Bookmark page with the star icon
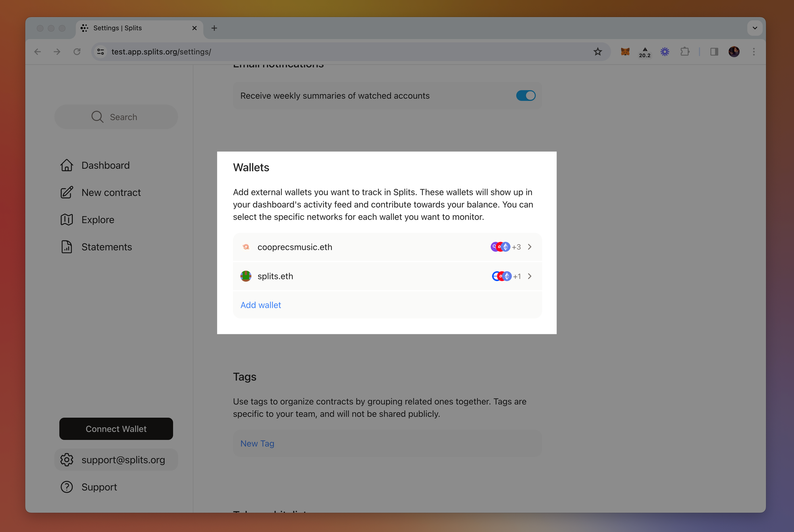This screenshot has height=532, width=794. [x=597, y=52]
